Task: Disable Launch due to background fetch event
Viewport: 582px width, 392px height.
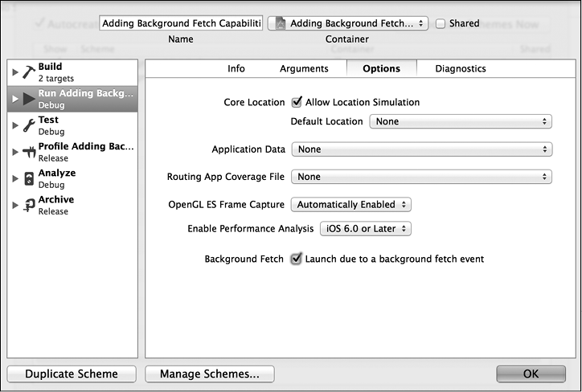Action: [297, 259]
